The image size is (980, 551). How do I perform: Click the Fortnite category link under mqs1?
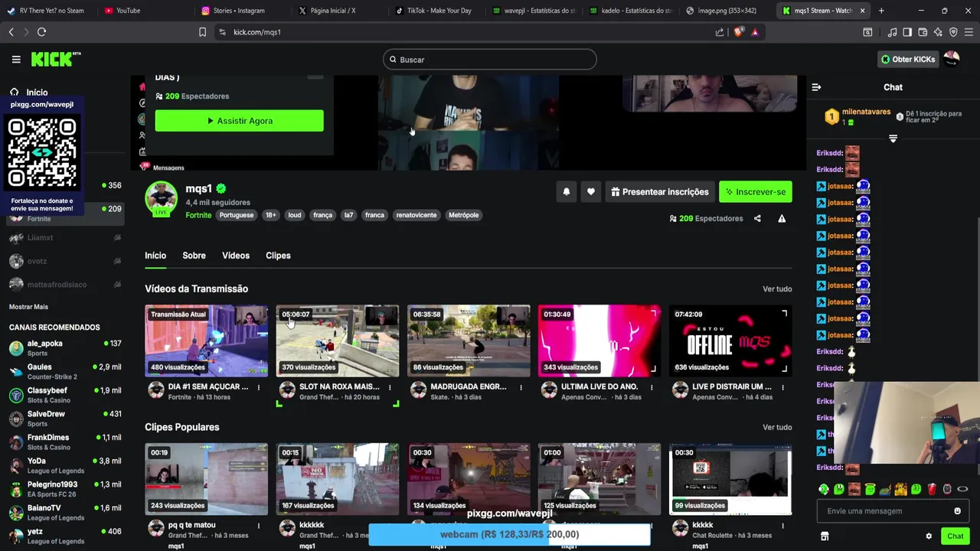pos(198,215)
